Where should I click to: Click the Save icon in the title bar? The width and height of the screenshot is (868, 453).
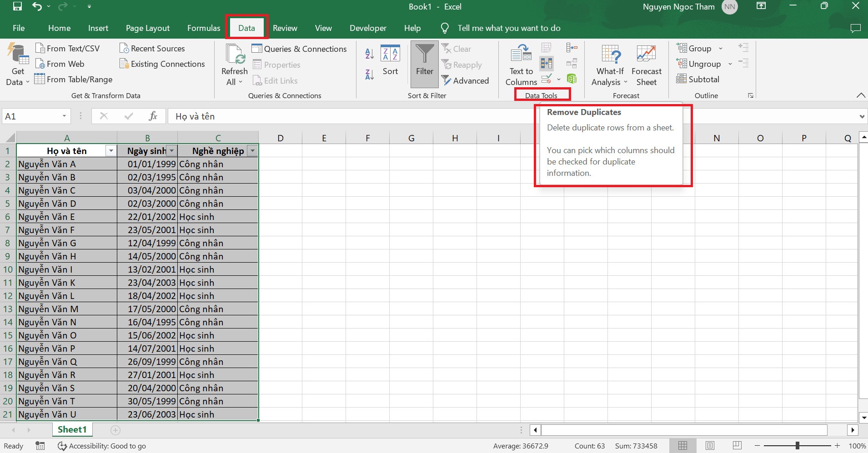(17, 6)
